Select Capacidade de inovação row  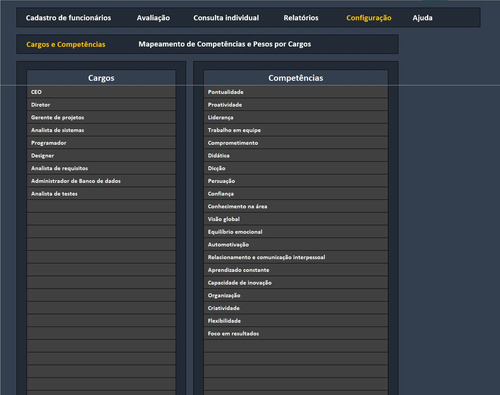[296, 282]
